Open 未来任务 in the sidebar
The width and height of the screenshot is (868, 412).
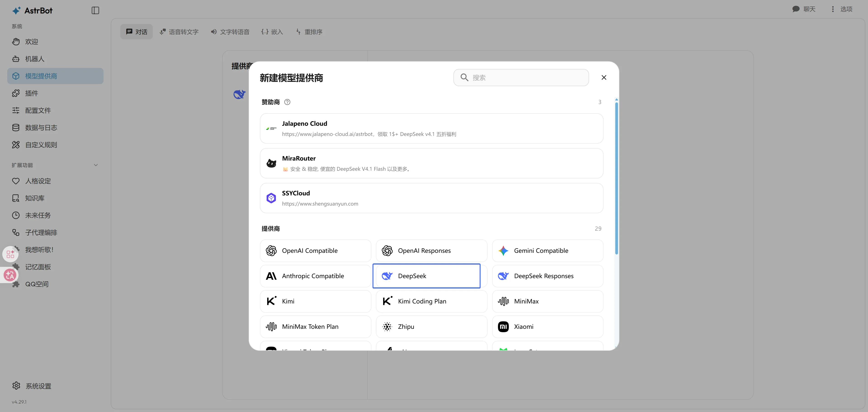point(55,215)
